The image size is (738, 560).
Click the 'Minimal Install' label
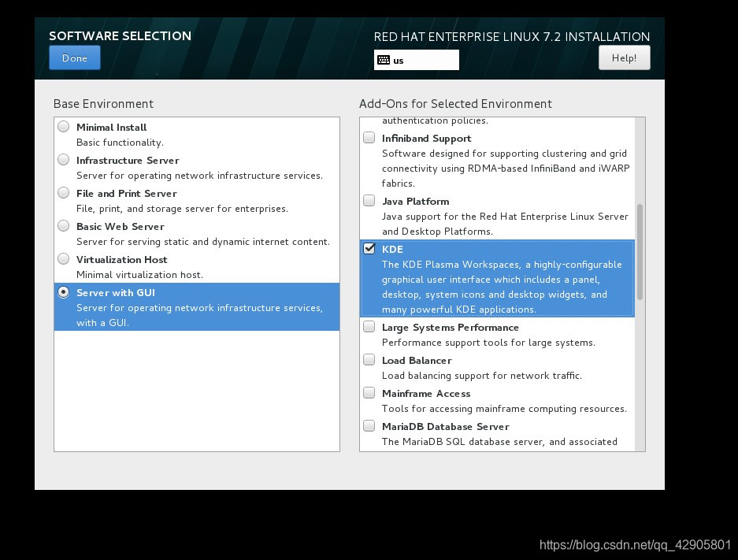pos(112,127)
